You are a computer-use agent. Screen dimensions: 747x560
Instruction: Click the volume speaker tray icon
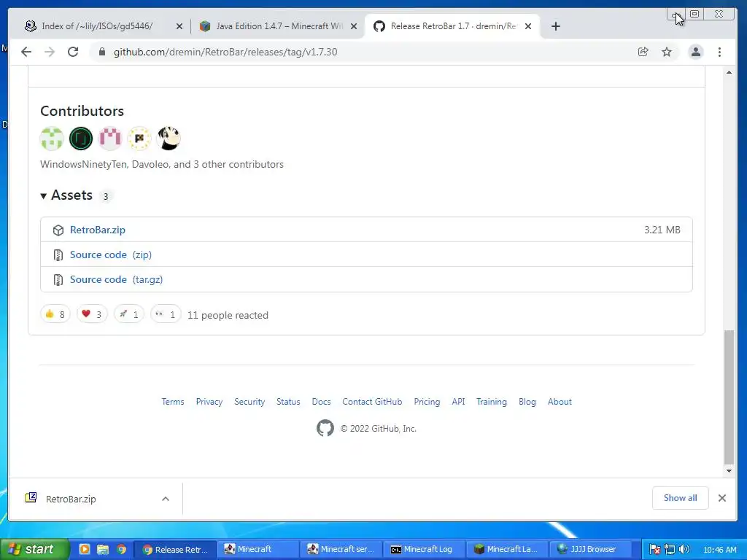coord(684,549)
